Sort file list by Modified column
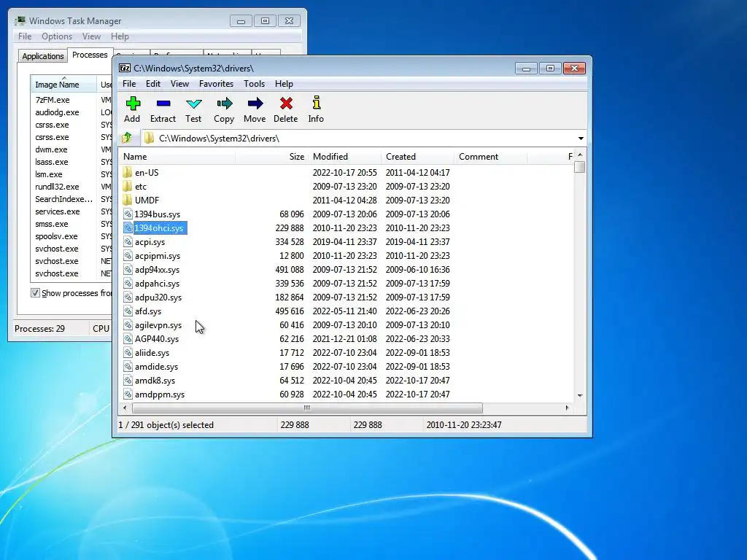Image resolution: width=747 pixels, height=560 pixels. coord(344,157)
